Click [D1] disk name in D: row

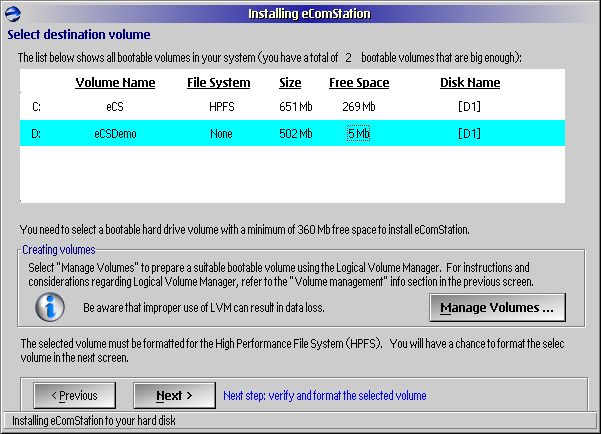(469, 134)
